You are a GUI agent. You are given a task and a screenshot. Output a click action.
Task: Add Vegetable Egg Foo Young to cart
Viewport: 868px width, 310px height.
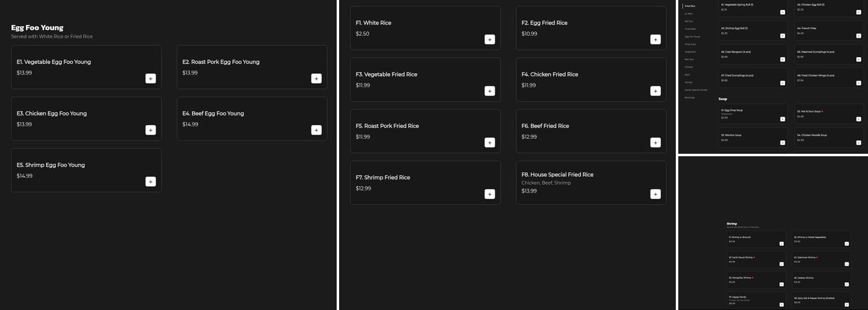(151, 79)
